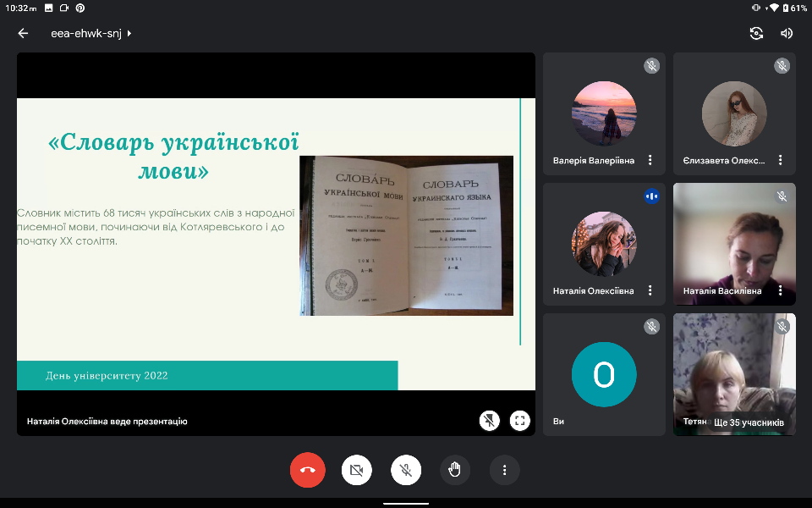
Task: Toggle the camera on or off
Action: click(x=357, y=470)
